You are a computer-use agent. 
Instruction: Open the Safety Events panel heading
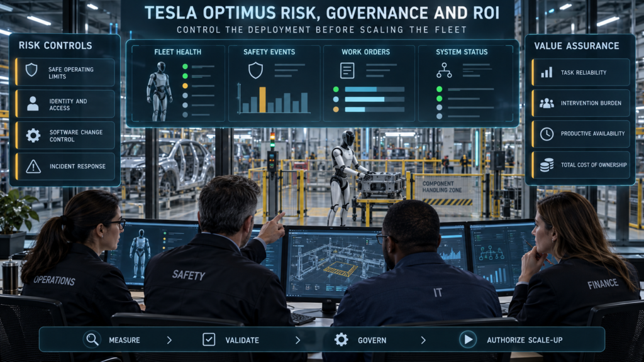pyautogui.click(x=269, y=52)
